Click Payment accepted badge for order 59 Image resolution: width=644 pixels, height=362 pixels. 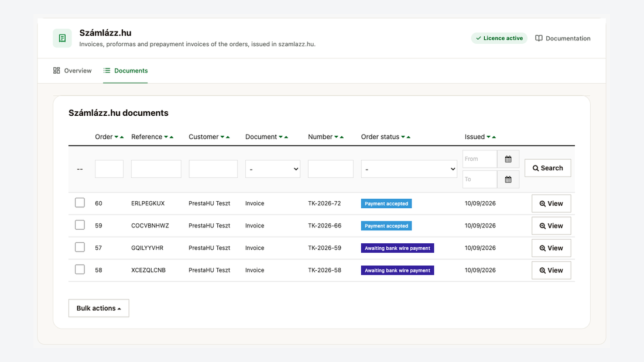point(386,226)
